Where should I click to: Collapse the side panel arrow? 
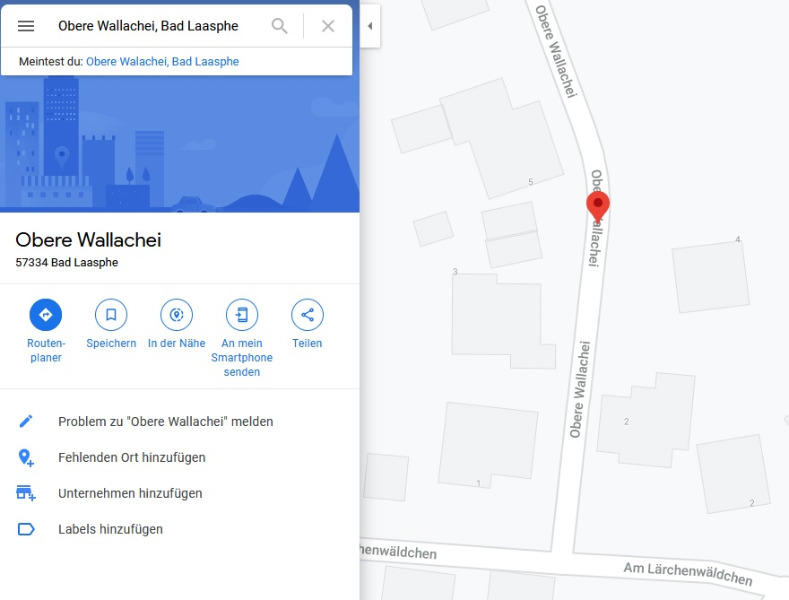click(x=370, y=26)
